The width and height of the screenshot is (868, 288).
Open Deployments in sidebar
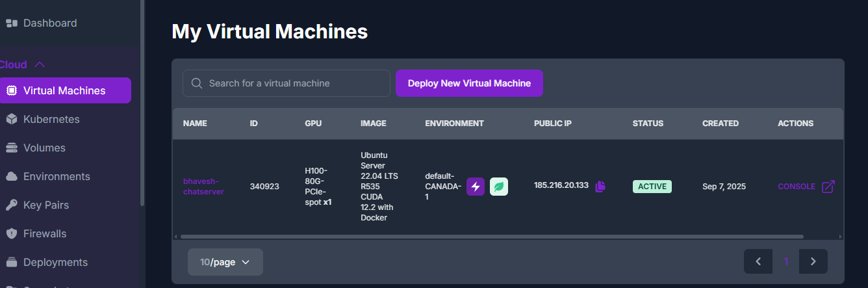click(x=55, y=262)
